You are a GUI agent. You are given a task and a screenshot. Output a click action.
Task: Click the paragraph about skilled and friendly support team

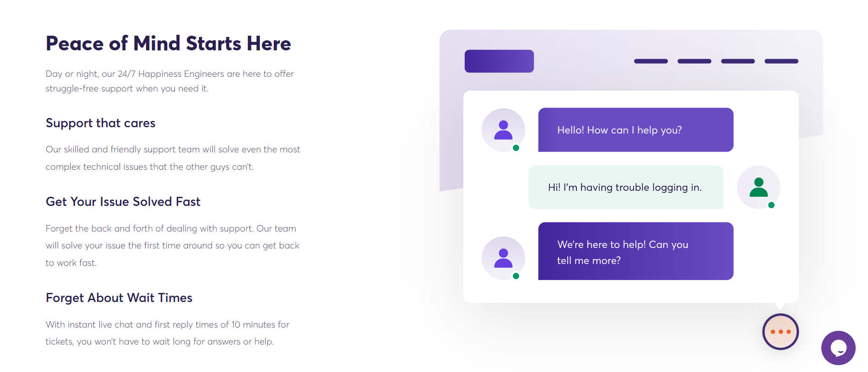coord(173,158)
